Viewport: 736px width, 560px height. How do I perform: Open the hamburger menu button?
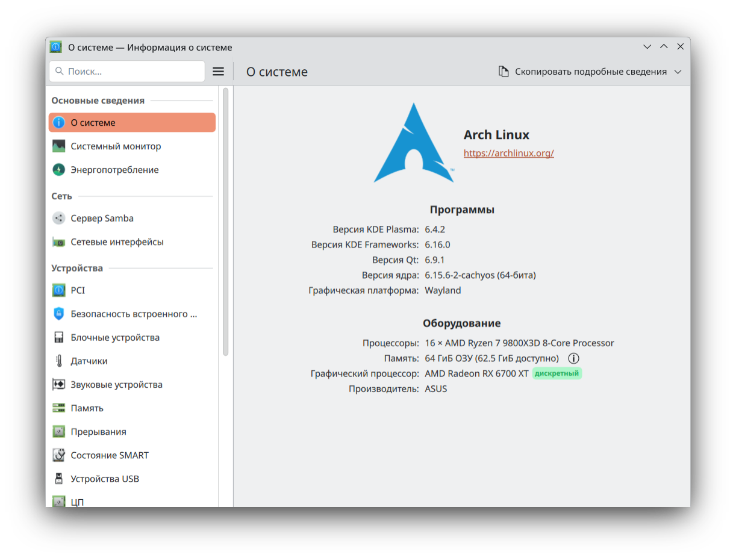click(219, 72)
